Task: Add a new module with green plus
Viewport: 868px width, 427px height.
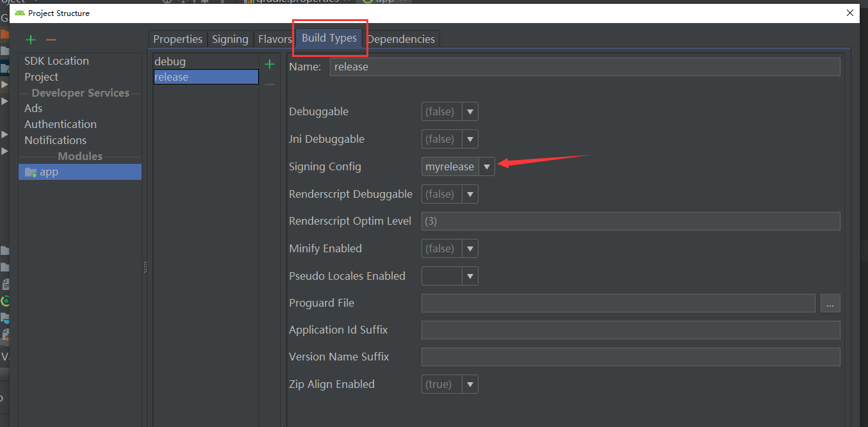Action: tap(31, 40)
